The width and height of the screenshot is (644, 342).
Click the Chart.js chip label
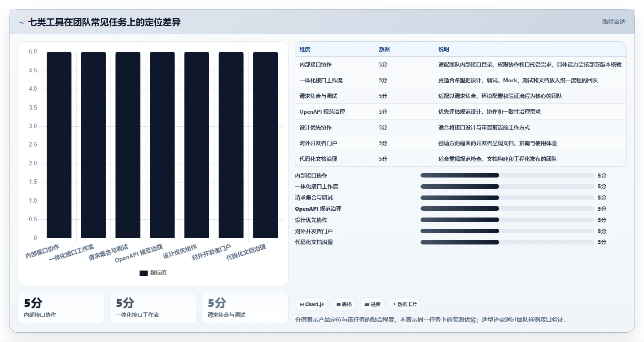tap(314, 305)
